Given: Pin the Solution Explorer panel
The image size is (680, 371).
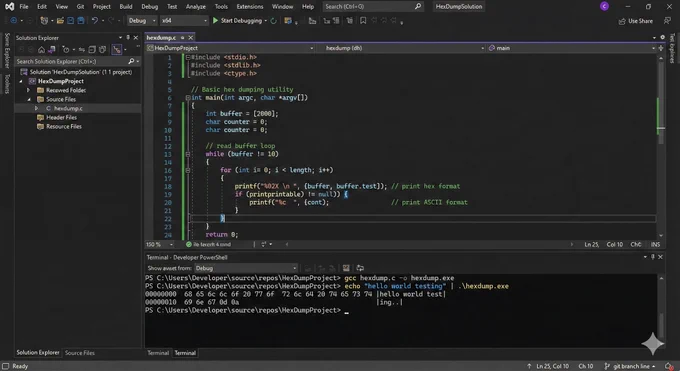Looking at the screenshot, I should point(128,38).
